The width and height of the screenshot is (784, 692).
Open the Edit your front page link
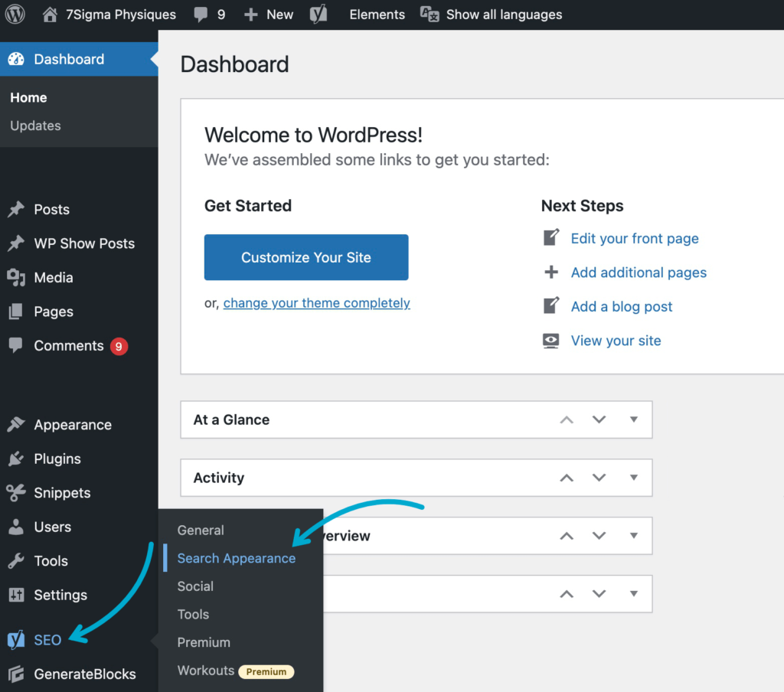635,239
